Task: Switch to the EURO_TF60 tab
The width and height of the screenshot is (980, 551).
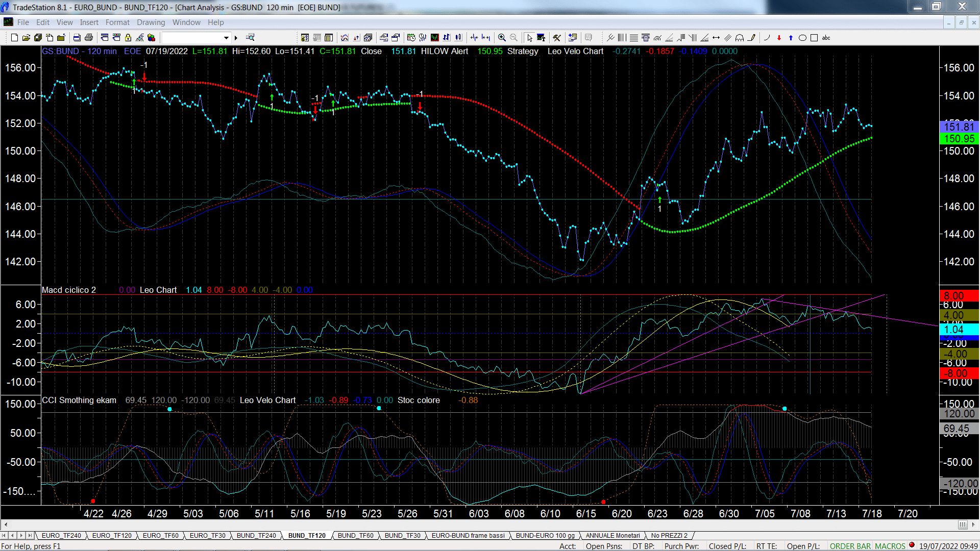Action: pyautogui.click(x=160, y=536)
